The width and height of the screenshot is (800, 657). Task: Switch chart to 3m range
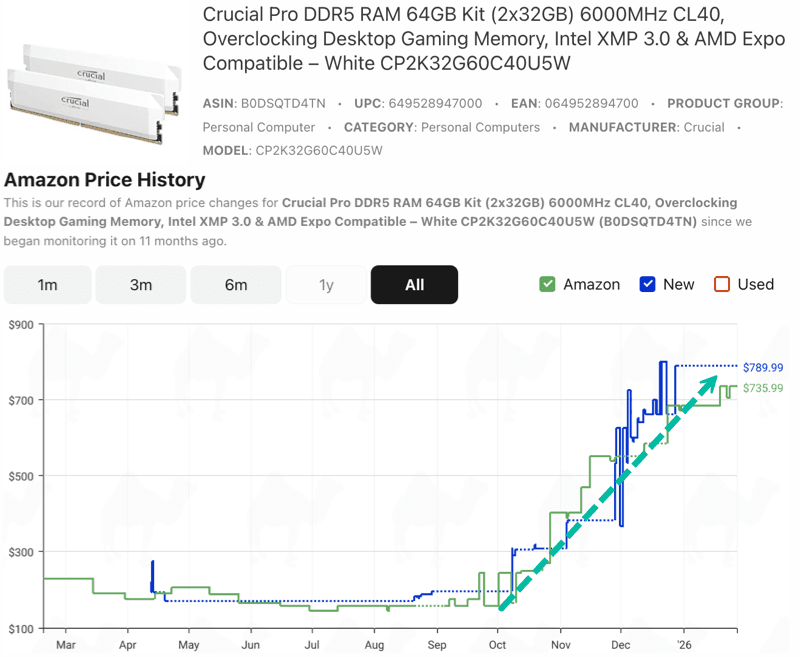141,285
